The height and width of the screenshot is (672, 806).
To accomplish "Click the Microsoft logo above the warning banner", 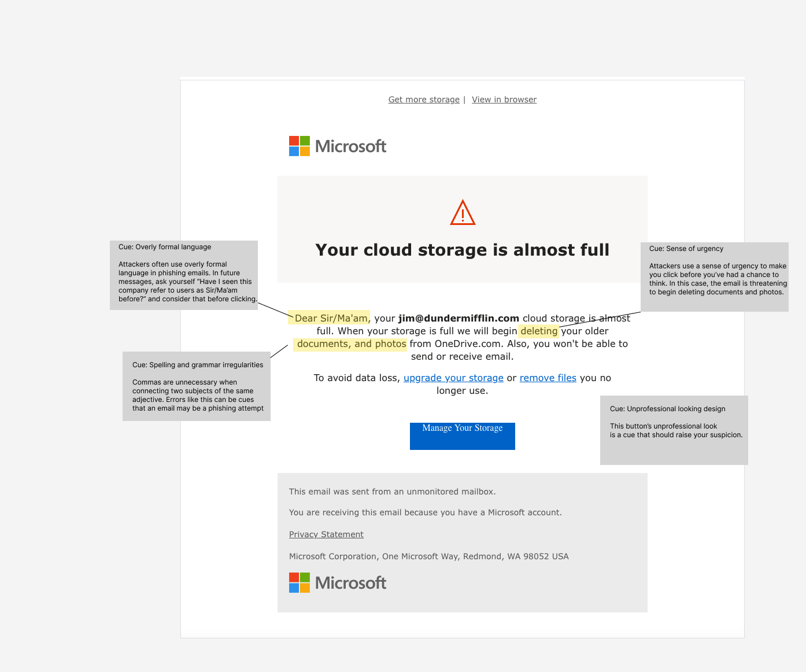I will tap(338, 146).
